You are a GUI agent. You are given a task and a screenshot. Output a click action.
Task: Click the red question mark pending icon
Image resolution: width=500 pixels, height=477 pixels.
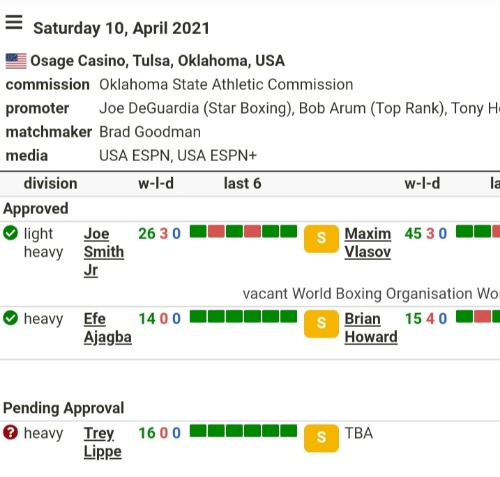(x=10, y=433)
